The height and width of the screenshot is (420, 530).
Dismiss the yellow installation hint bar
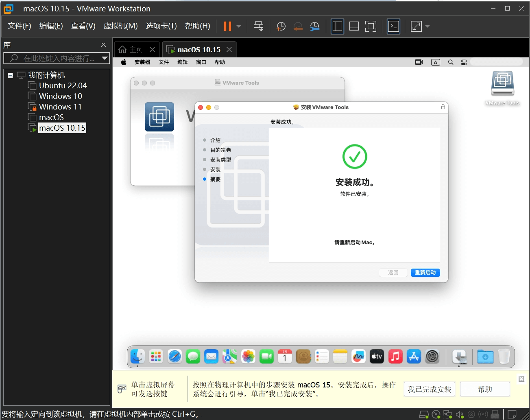tap(521, 379)
